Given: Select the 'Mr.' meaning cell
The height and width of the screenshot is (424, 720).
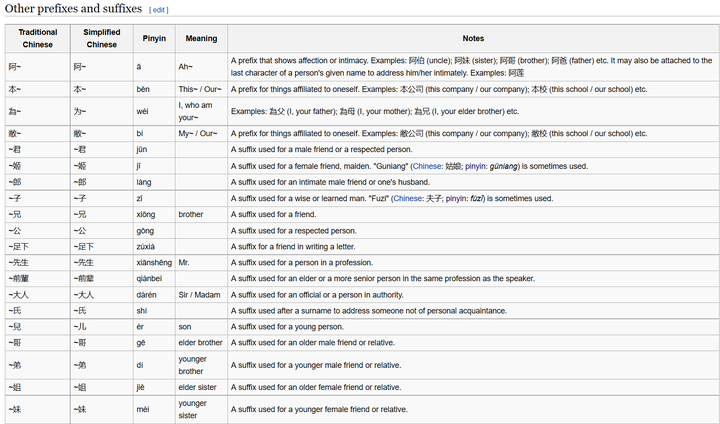Looking at the screenshot, I should (201, 263).
